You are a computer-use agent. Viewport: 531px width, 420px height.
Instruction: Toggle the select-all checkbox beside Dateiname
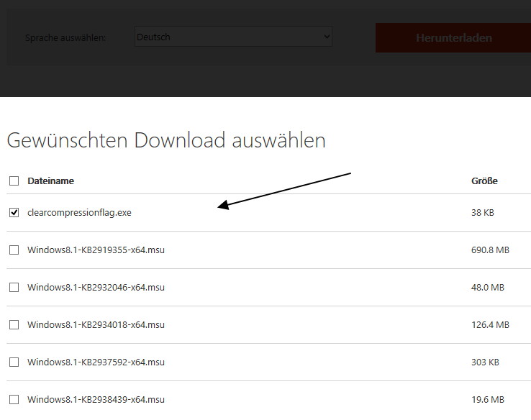(14, 181)
